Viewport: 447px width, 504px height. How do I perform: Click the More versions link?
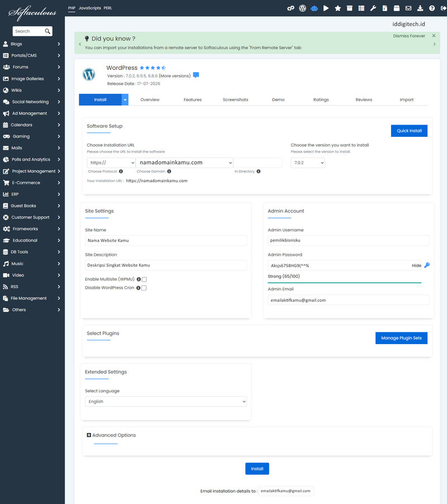[x=174, y=76]
